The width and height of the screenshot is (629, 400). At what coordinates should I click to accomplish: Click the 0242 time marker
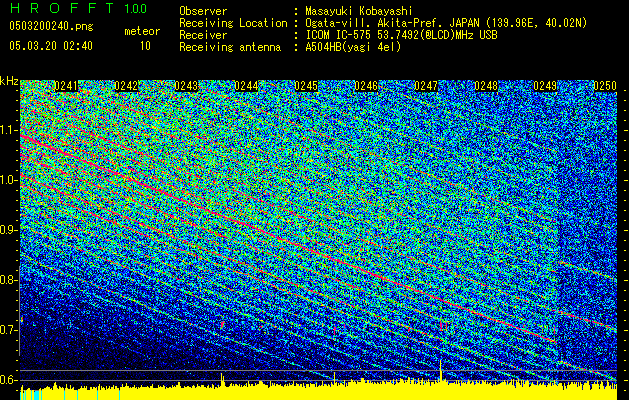(x=126, y=86)
